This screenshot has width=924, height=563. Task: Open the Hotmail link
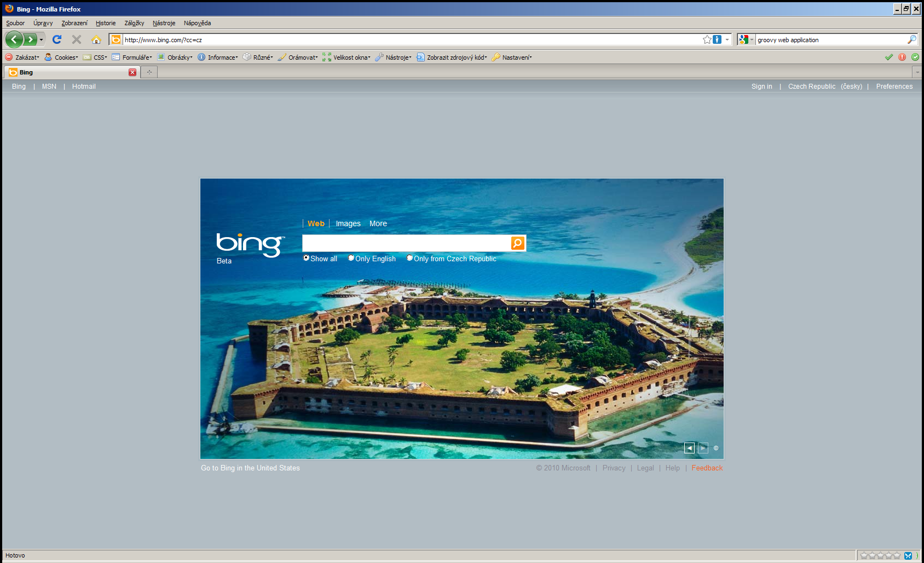[84, 87]
